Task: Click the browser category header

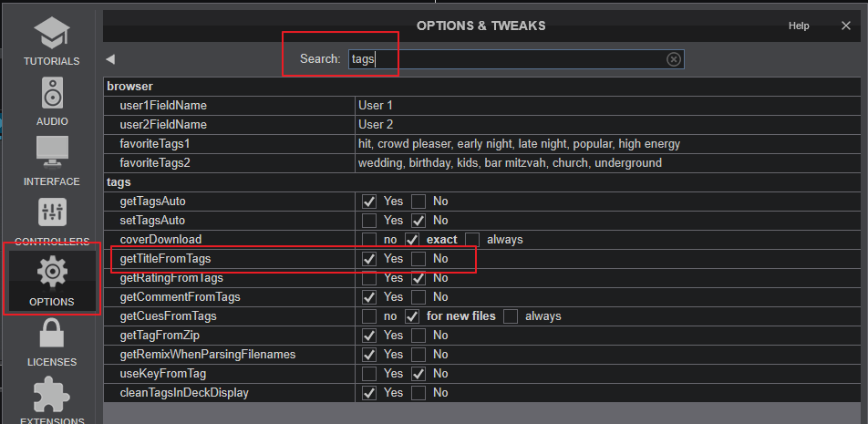Action: [x=129, y=87]
